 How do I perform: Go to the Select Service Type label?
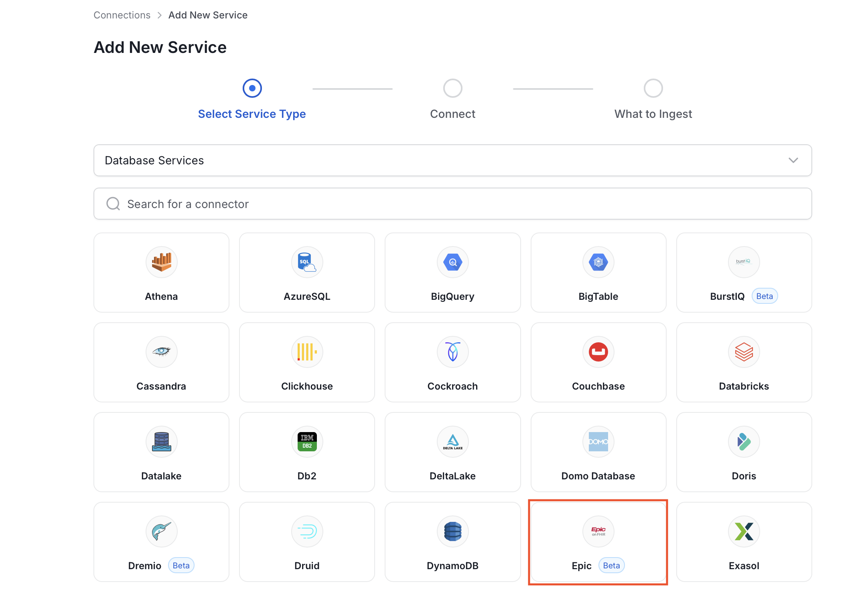tap(252, 114)
